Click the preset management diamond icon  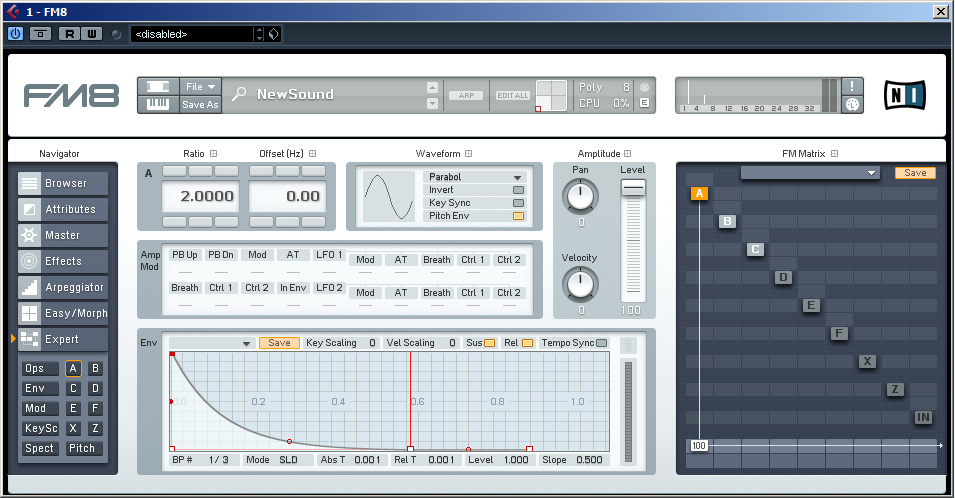tap(273, 34)
